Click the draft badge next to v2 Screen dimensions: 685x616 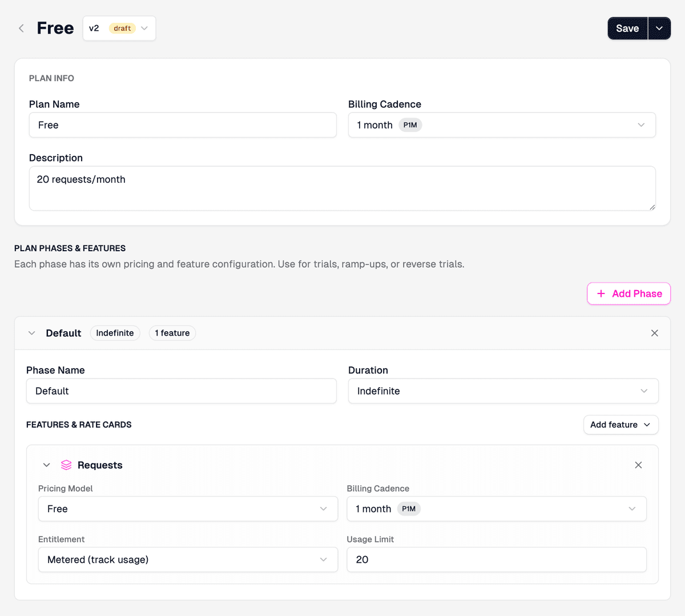[x=122, y=27]
